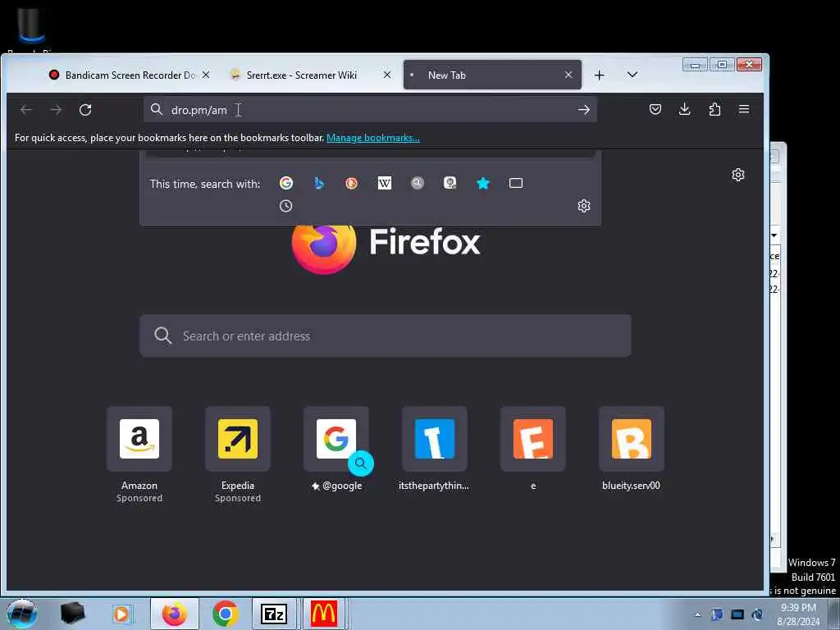The image size is (840, 630).
Task: Click the taskbar clock showing 9:39 PM
Action: (x=799, y=614)
